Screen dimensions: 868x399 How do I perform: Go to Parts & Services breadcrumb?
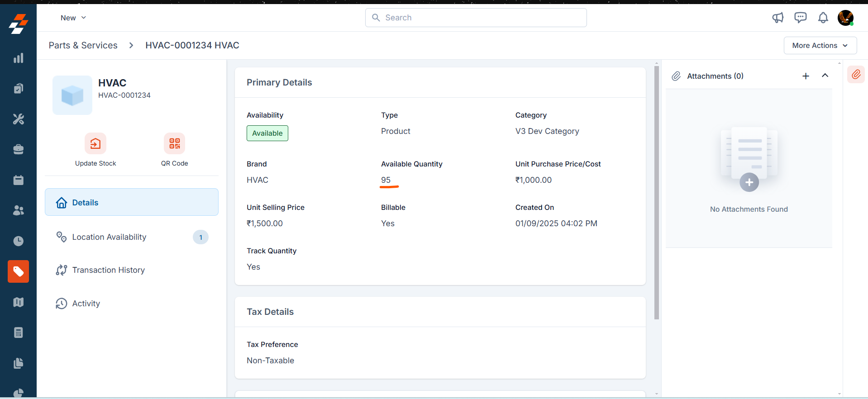[83, 45]
